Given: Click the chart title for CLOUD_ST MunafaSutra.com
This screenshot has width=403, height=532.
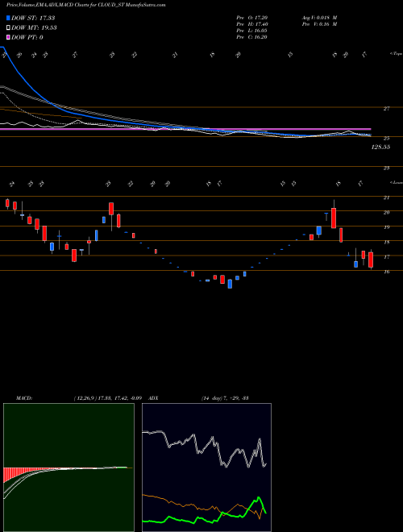Looking at the screenshot, I should [85, 5].
